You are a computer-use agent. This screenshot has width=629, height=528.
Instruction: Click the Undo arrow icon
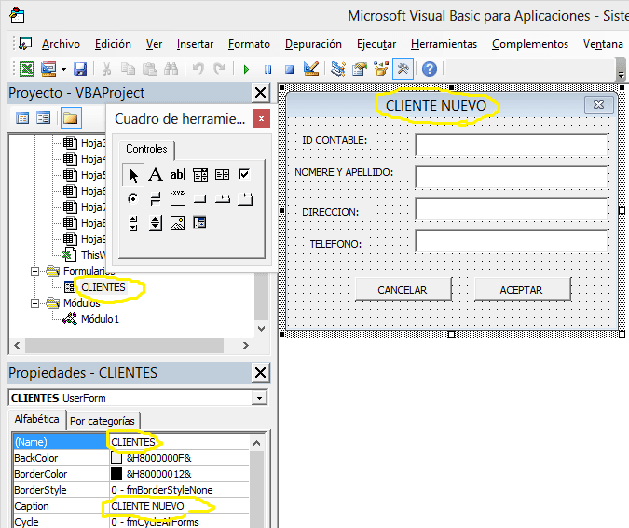click(x=198, y=69)
